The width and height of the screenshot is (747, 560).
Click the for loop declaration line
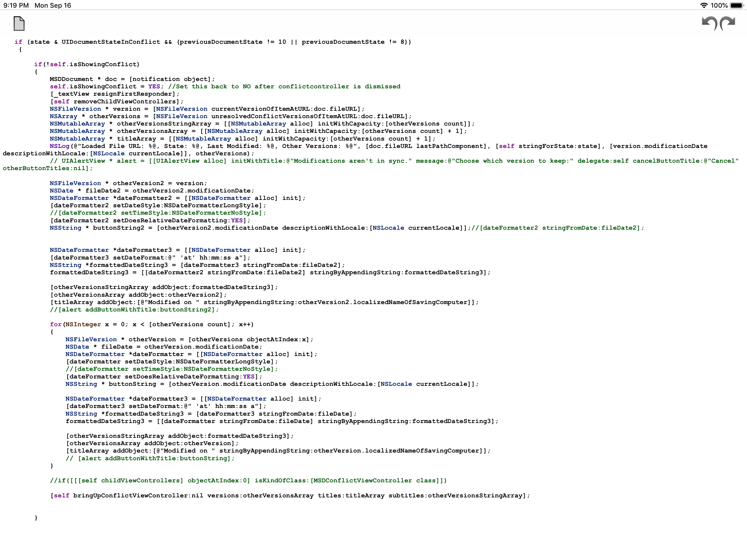[x=152, y=324]
